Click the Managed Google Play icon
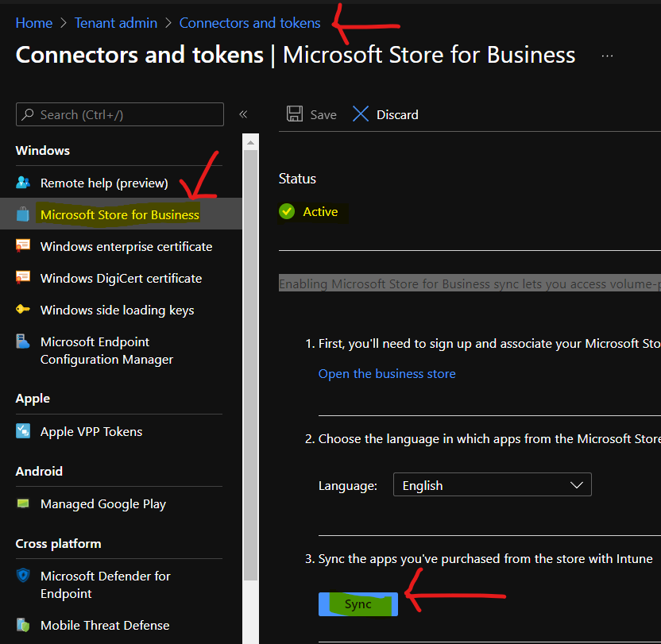The height and width of the screenshot is (644, 661). coord(23,503)
